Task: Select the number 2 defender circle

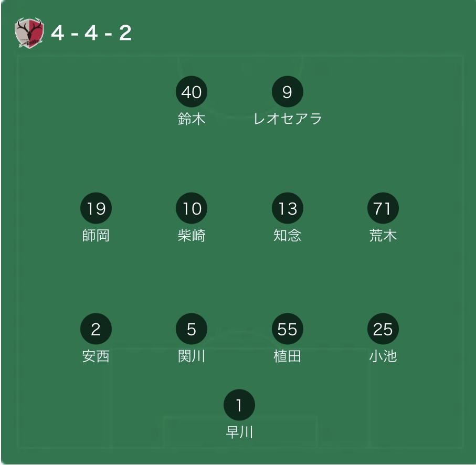Action: pos(96,329)
